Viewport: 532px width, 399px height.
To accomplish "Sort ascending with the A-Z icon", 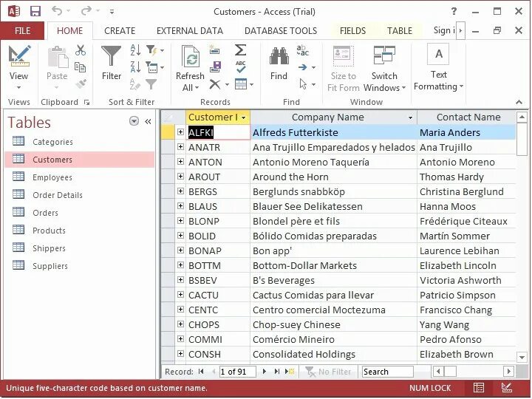I will tap(135, 50).
